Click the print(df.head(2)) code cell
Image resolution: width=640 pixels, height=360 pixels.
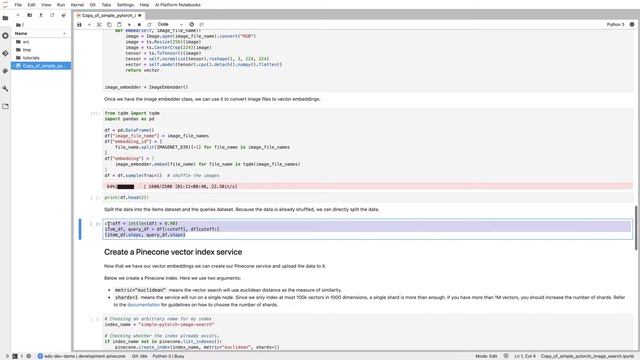click(367, 198)
